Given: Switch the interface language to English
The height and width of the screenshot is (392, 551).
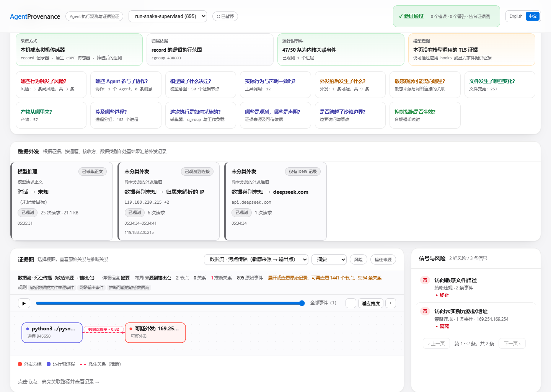Looking at the screenshot, I should 516,16.
